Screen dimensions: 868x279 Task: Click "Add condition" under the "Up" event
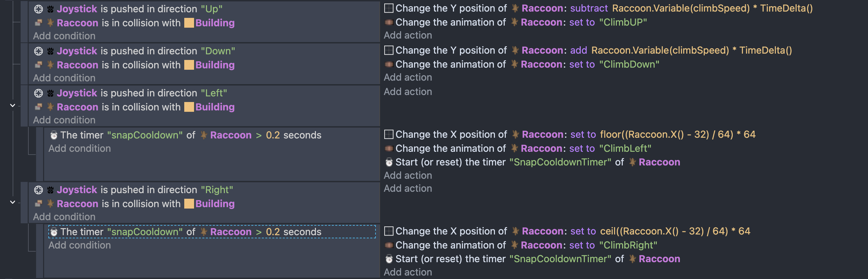tap(64, 36)
